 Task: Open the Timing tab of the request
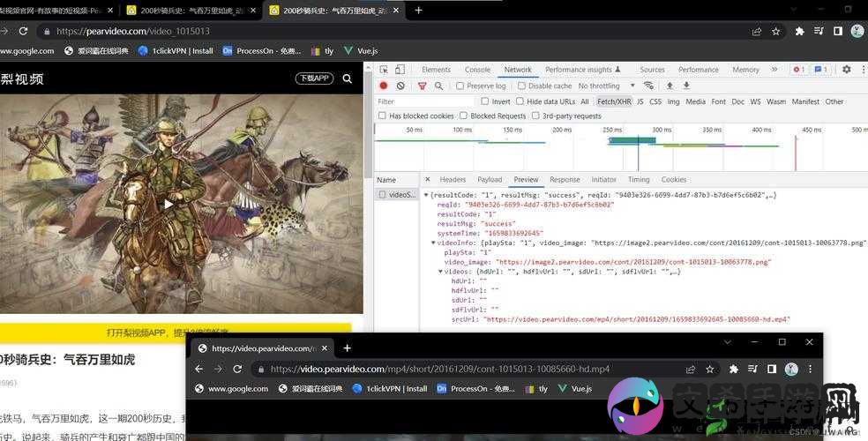tap(639, 180)
